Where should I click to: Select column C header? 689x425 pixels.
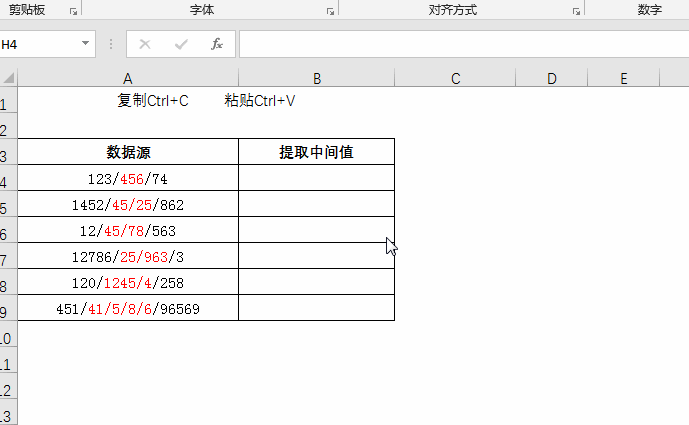tap(455, 79)
